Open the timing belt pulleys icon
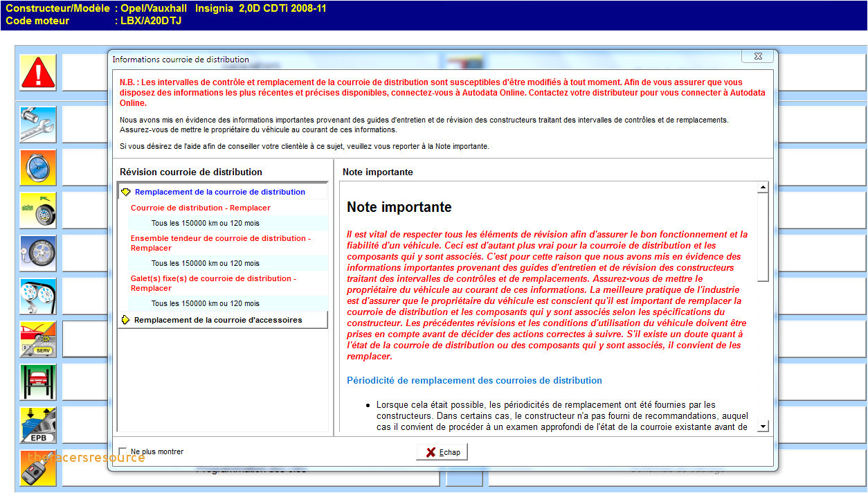The height and width of the screenshot is (493, 868). point(38,296)
